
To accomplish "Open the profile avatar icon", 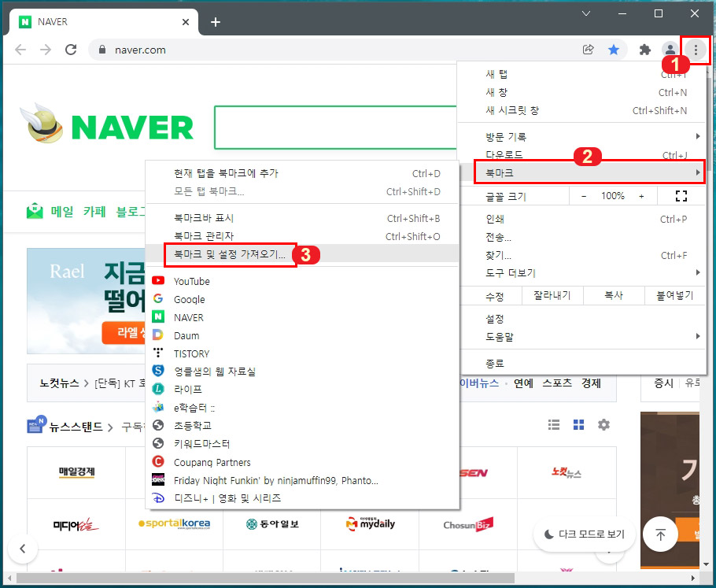I will [670, 50].
